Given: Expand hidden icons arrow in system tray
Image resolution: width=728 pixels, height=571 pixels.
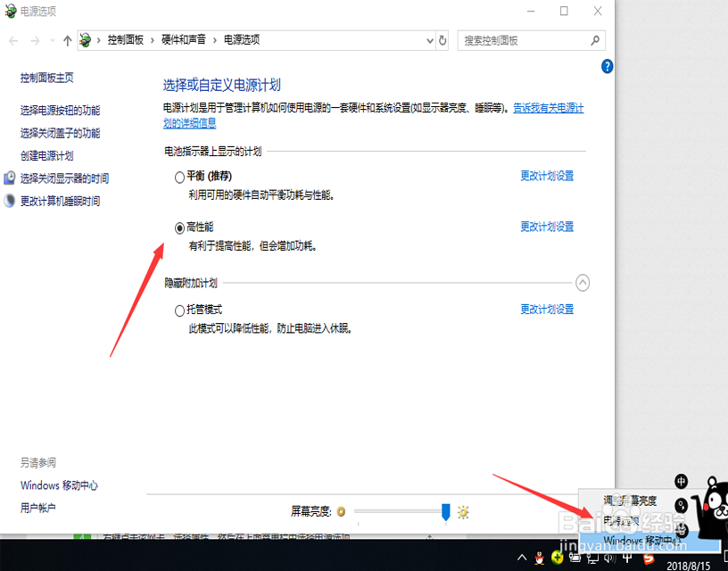Looking at the screenshot, I should tap(521, 559).
